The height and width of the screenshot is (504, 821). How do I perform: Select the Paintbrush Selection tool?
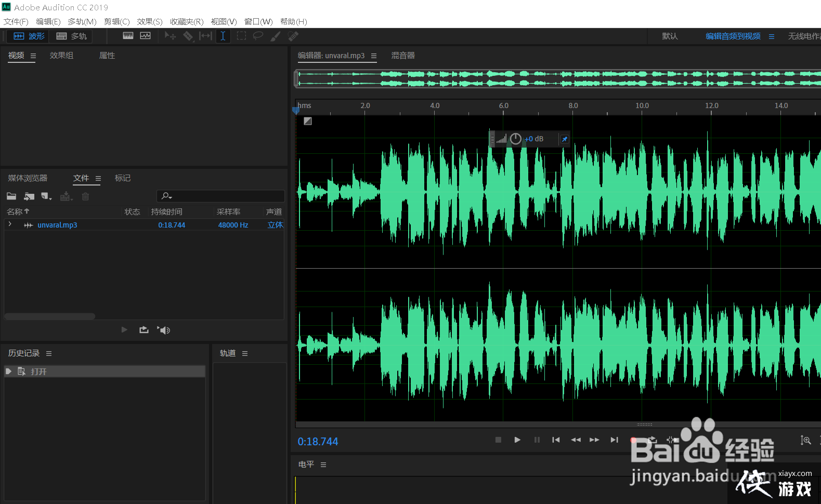276,36
